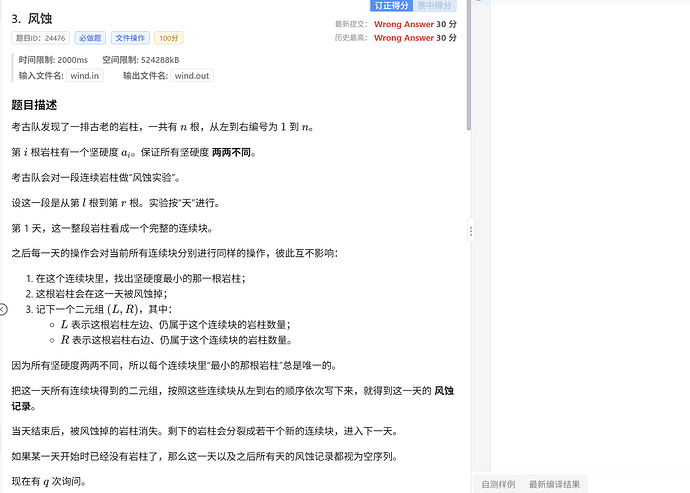This screenshot has height=493, width=690.
Task: Click the left-edge collapse arrow icon
Action: 3,309
